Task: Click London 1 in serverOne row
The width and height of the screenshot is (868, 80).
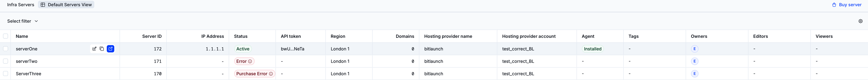Action: click(x=340, y=49)
